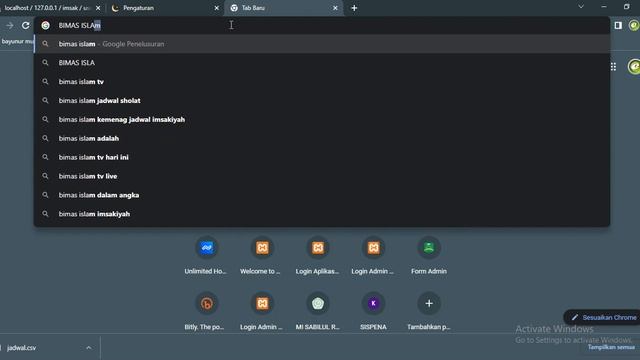Open the Chrome profile avatar in the toolbar

634,25
